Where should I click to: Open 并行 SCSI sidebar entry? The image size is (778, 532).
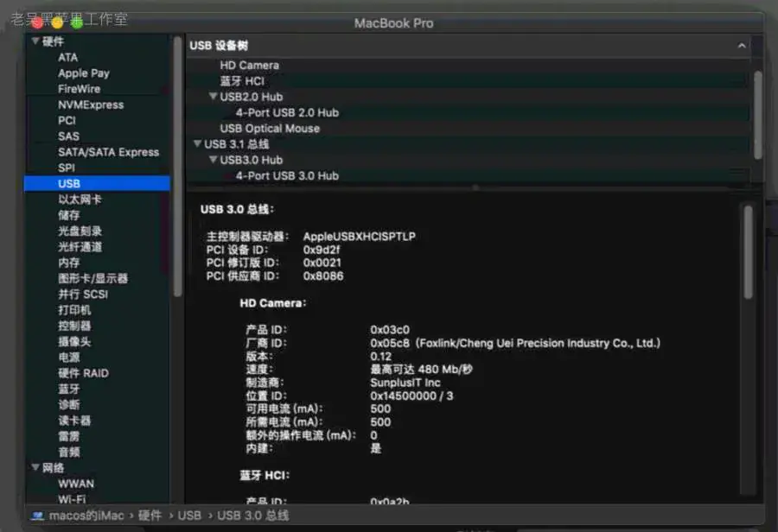pos(83,294)
